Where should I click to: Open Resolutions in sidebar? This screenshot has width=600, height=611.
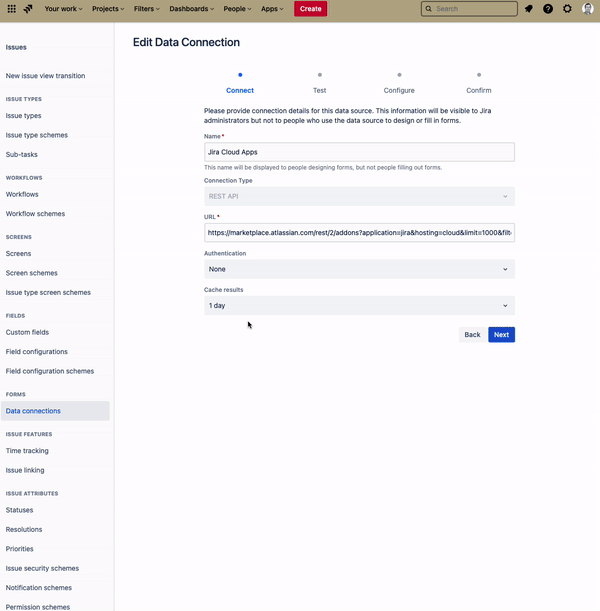[24, 530]
